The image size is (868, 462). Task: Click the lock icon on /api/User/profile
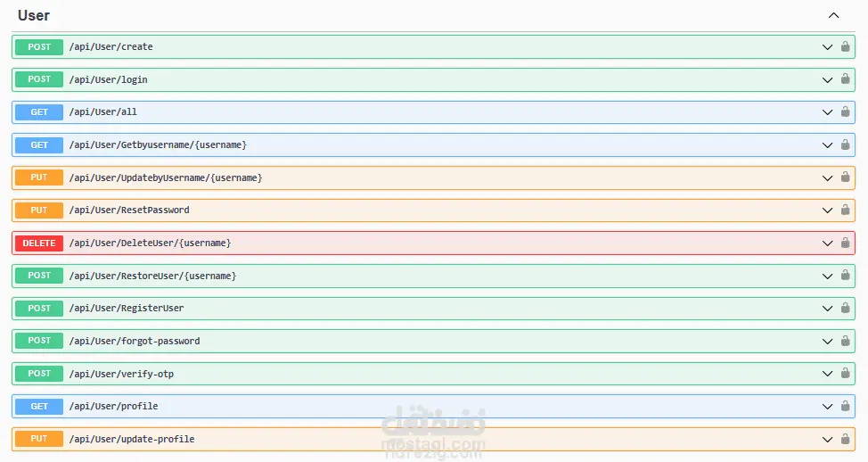[x=846, y=406]
